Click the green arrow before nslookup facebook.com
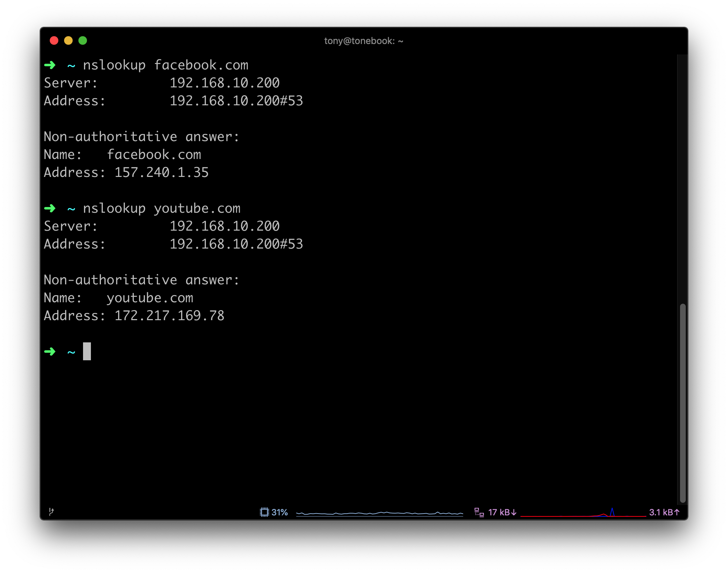Viewport: 728px width, 573px height. tap(50, 65)
